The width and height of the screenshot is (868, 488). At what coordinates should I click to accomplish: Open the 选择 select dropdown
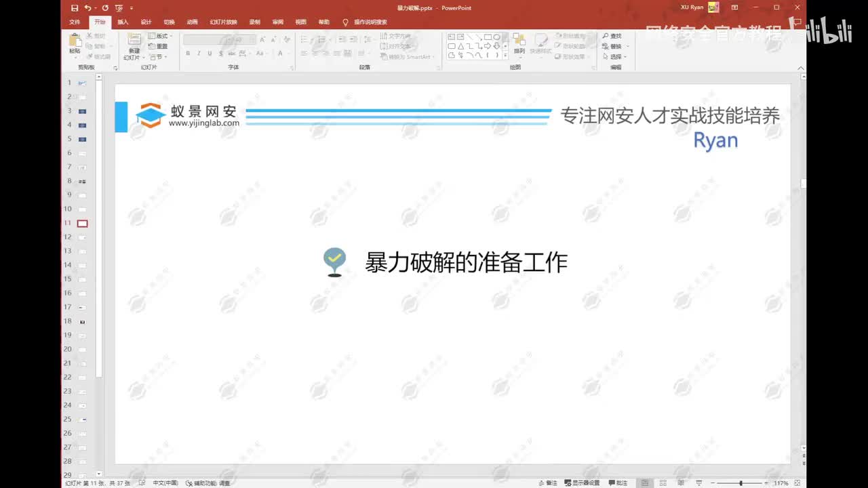point(614,57)
